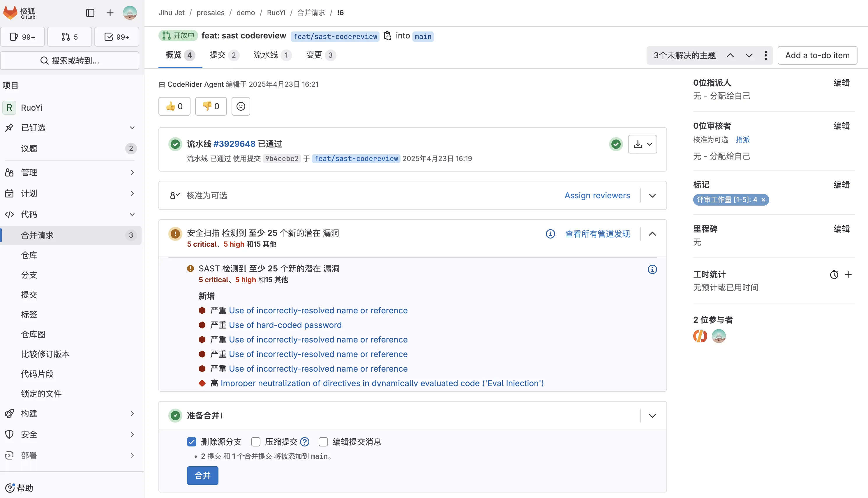Screen dimensions: 868x498
Task: Enable 编辑提交消息 checkbox
Action: [323, 442]
